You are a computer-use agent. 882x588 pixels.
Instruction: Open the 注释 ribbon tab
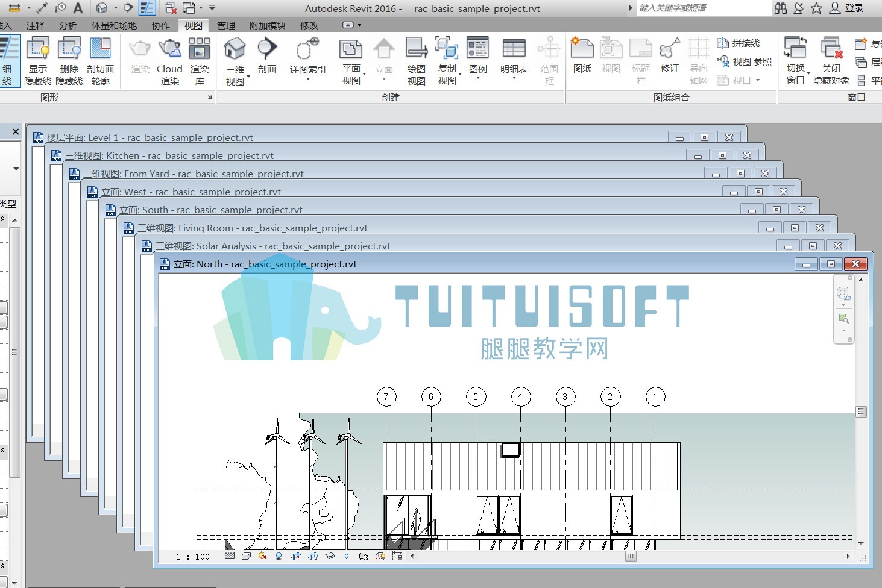(36, 25)
